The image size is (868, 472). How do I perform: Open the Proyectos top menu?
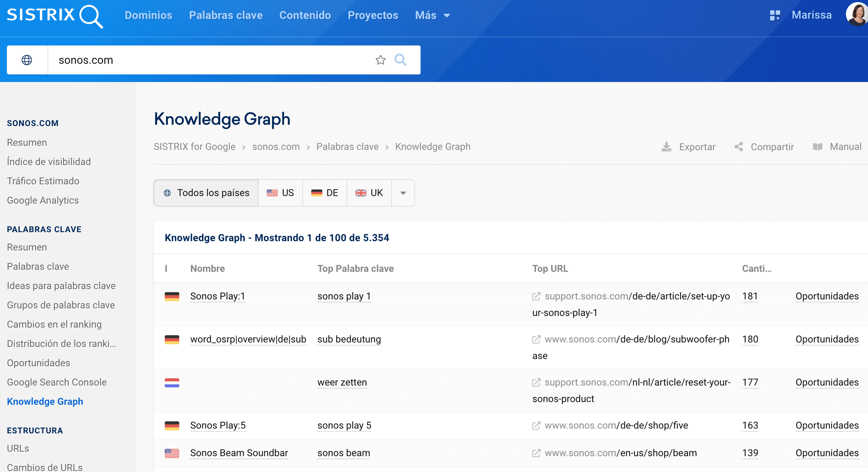tap(373, 15)
